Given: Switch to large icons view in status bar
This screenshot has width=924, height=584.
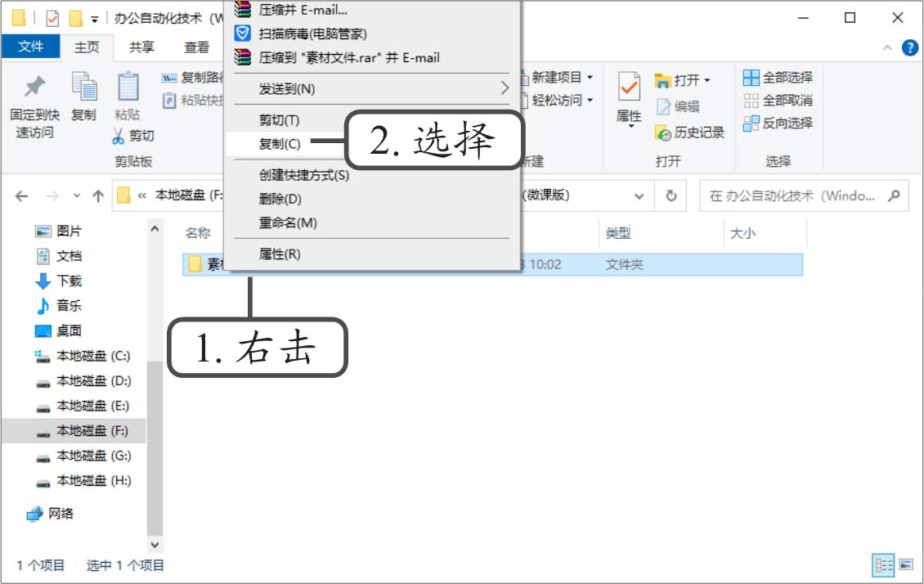Looking at the screenshot, I should [906, 565].
